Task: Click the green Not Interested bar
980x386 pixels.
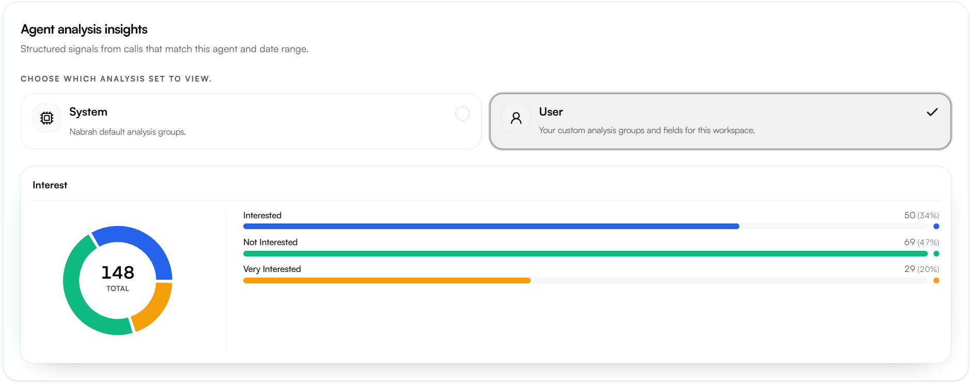Action: click(585, 254)
